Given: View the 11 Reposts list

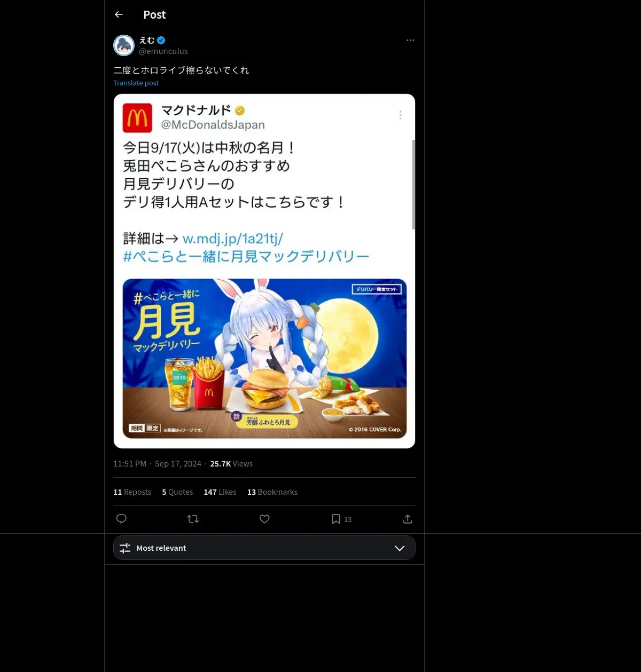Looking at the screenshot, I should 132,492.
